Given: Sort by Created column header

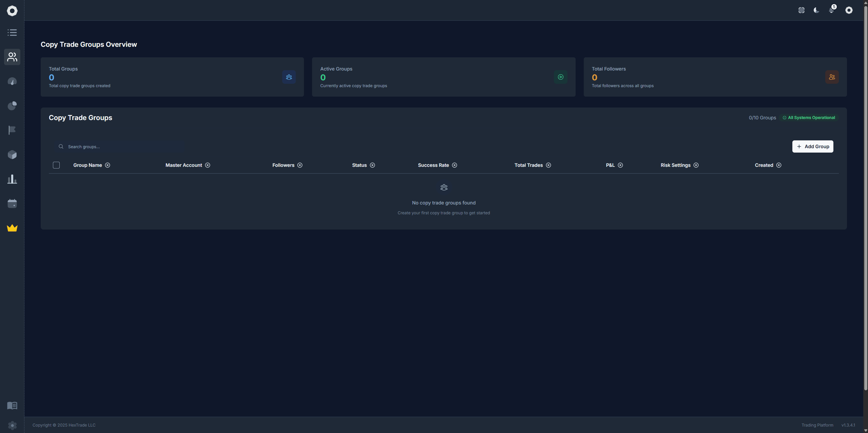Looking at the screenshot, I should [x=764, y=165].
